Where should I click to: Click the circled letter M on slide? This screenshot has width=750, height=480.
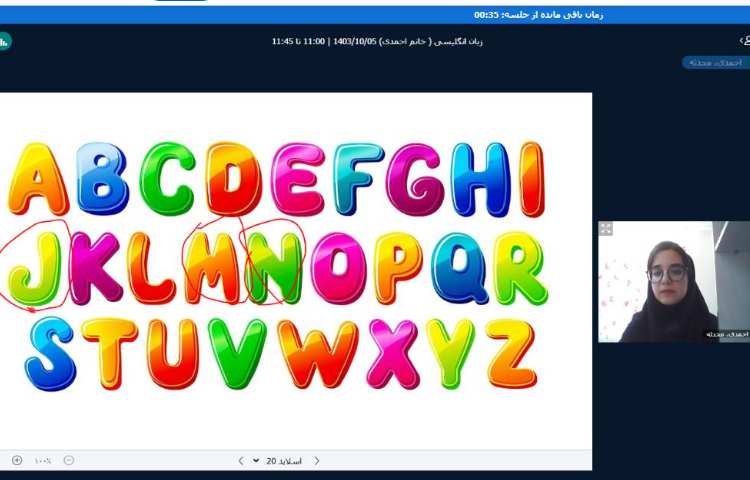(x=211, y=267)
